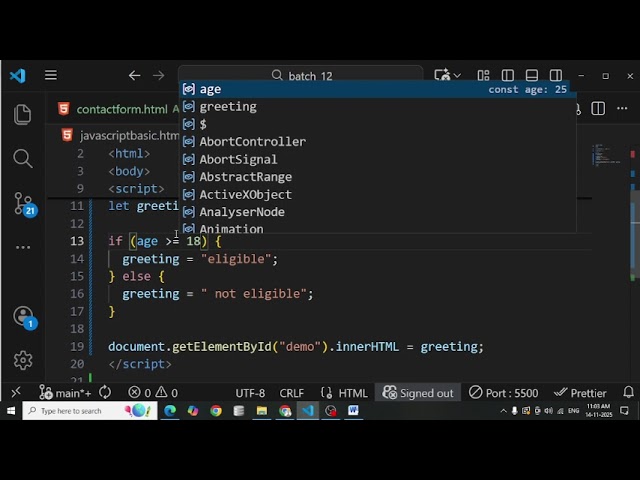
Task: Open the Explorer view
Action: coord(23,114)
